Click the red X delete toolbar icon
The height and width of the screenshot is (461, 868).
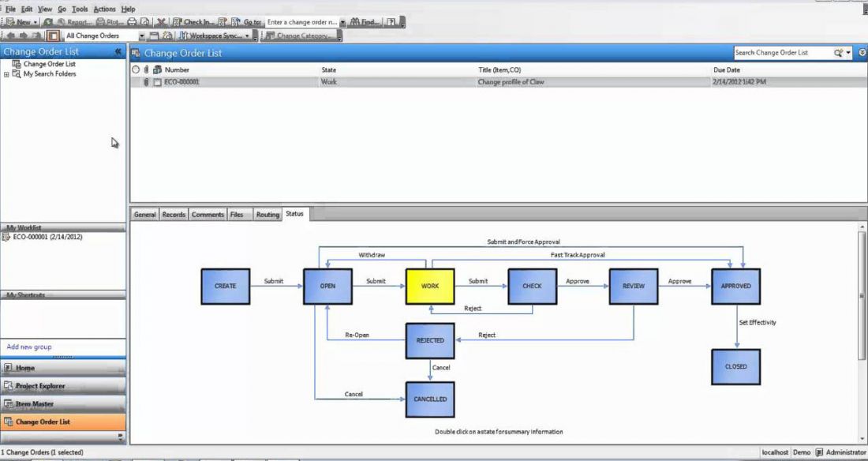[x=161, y=22]
